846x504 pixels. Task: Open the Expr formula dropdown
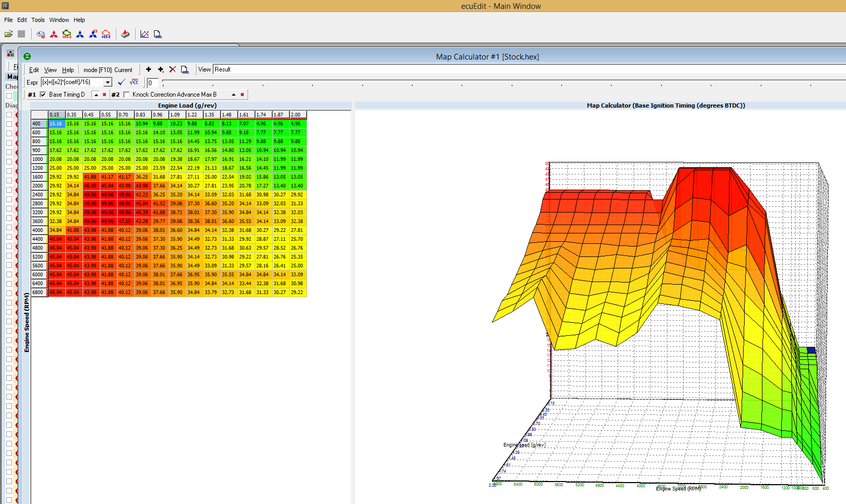pos(108,82)
